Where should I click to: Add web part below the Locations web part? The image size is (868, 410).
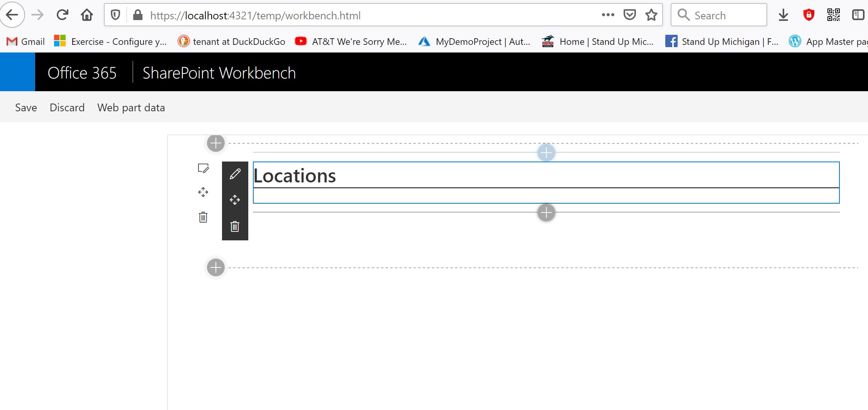[546, 213]
